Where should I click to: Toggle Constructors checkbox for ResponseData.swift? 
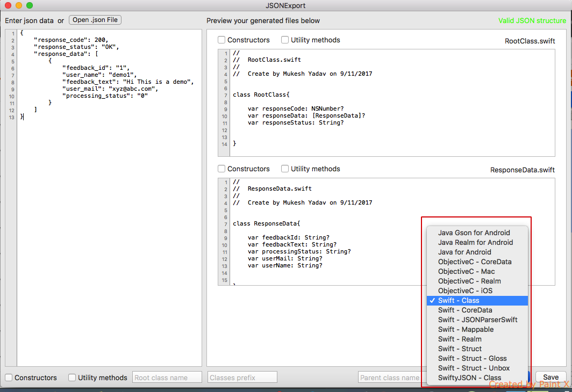coord(221,169)
